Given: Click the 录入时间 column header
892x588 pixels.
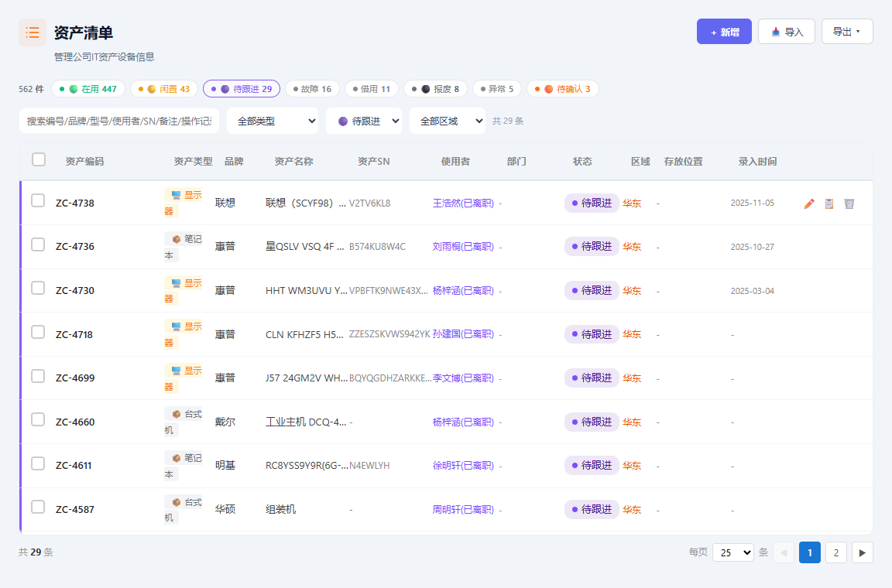Looking at the screenshot, I should pos(757,162).
